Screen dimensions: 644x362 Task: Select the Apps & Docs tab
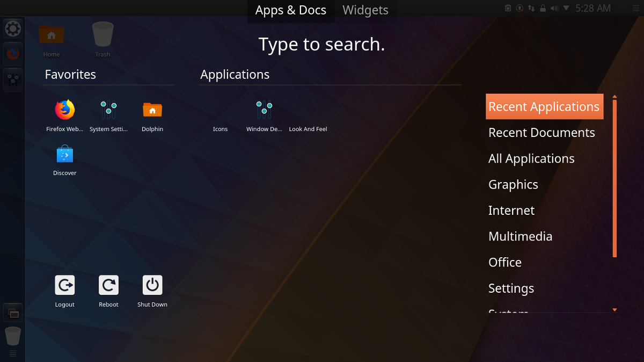290,10
